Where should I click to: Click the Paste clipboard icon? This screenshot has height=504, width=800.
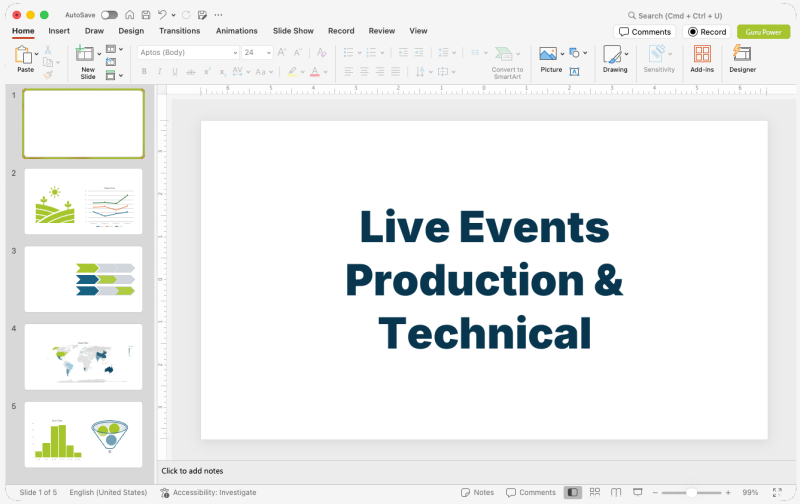click(x=23, y=55)
